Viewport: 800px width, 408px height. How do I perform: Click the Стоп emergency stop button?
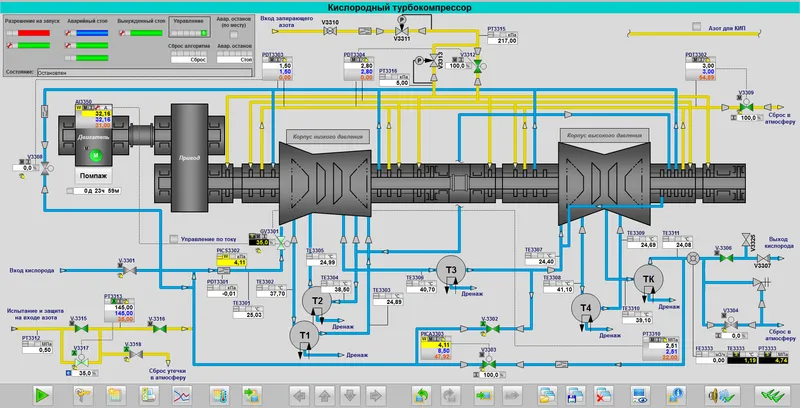coord(235,59)
